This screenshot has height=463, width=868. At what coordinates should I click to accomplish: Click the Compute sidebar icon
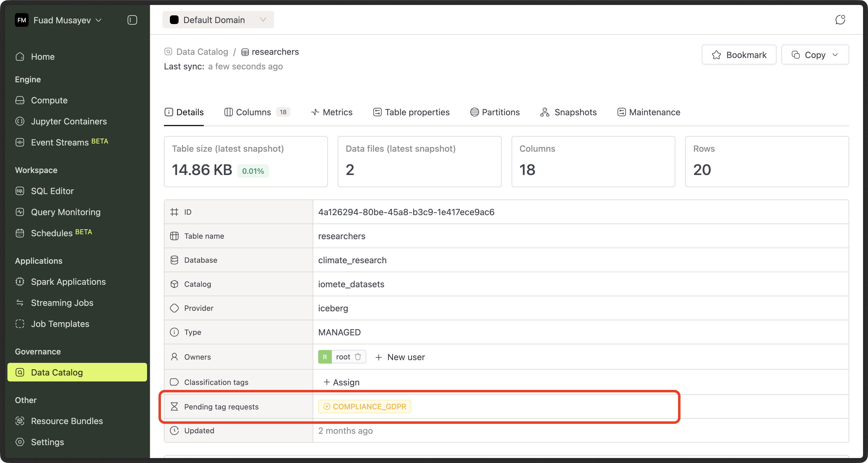pyautogui.click(x=20, y=100)
